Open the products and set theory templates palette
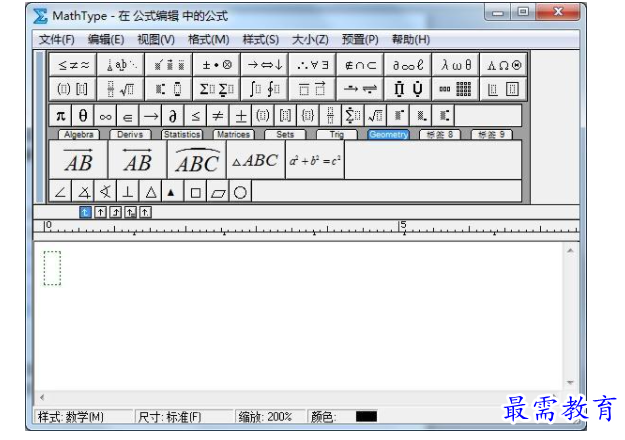 408,88
